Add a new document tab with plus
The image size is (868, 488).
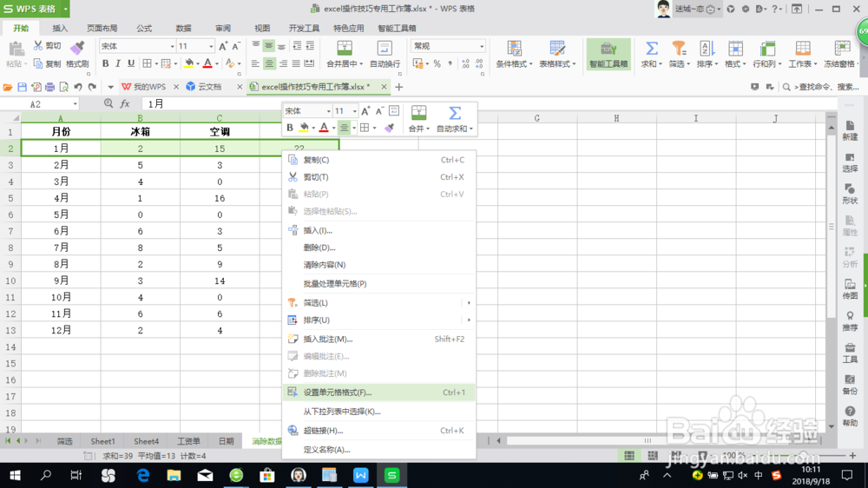(x=398, y=87)
